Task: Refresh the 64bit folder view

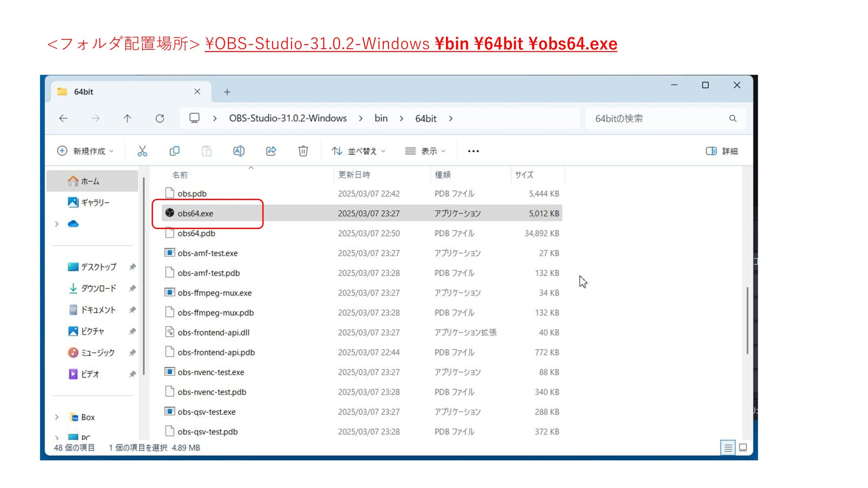Action: 160,118
